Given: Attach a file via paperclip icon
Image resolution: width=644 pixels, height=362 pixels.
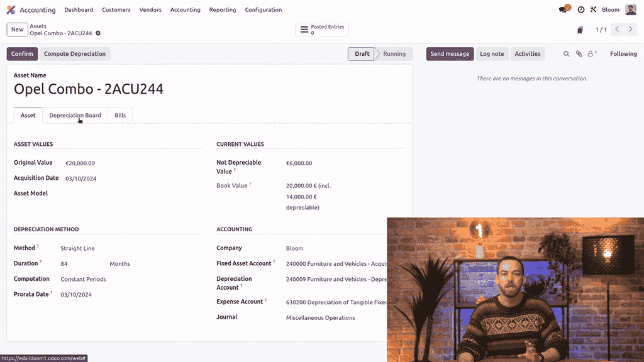Looking at the screenshot, I should pos(579,54).
